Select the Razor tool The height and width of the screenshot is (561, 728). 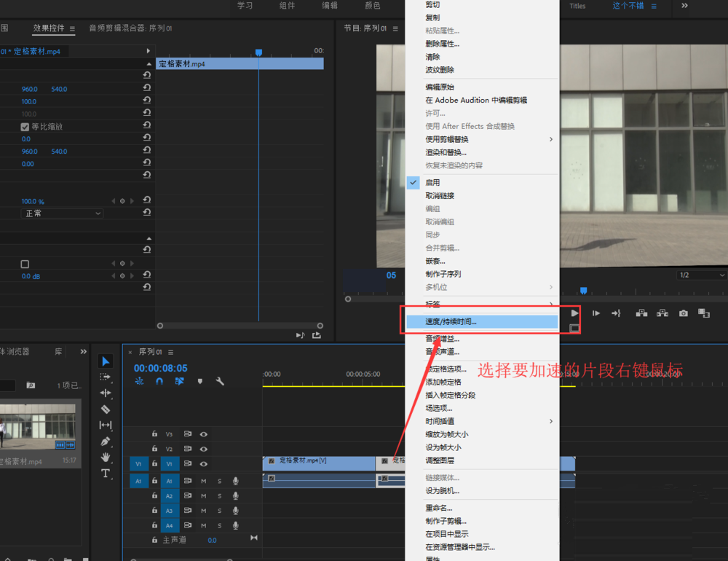click(x=106, y=408)
